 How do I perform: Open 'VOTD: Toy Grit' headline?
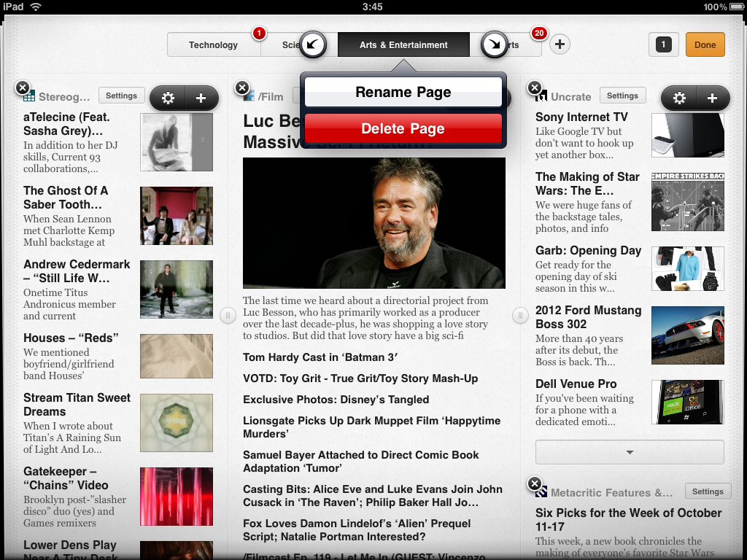tap(360, 378)
